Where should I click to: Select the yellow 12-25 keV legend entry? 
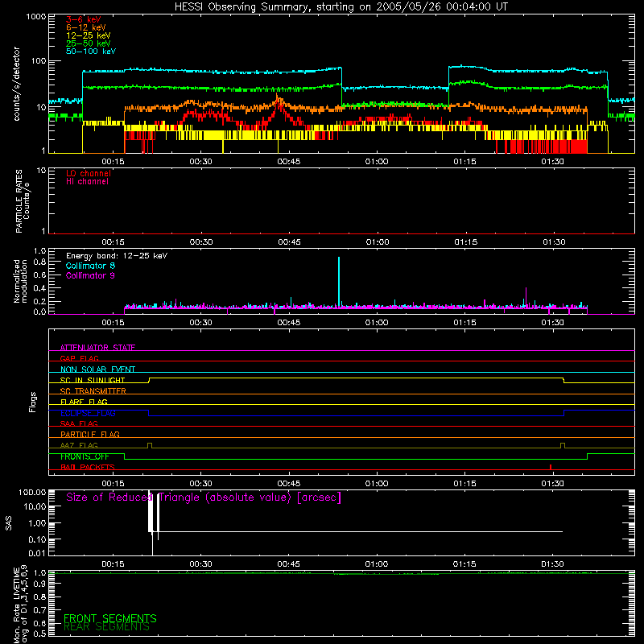pyautogui.click(x=89, y=35)
